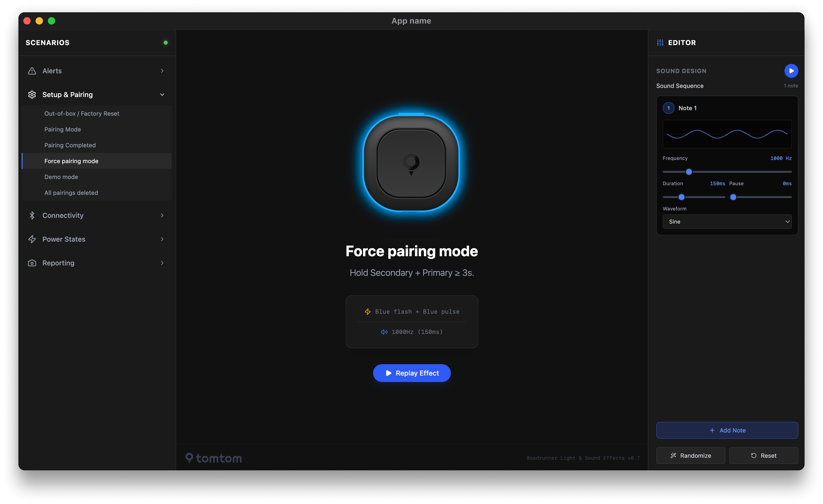Click the Power States lightning icon
The image size is (823, 504).
tap(32, 239)
